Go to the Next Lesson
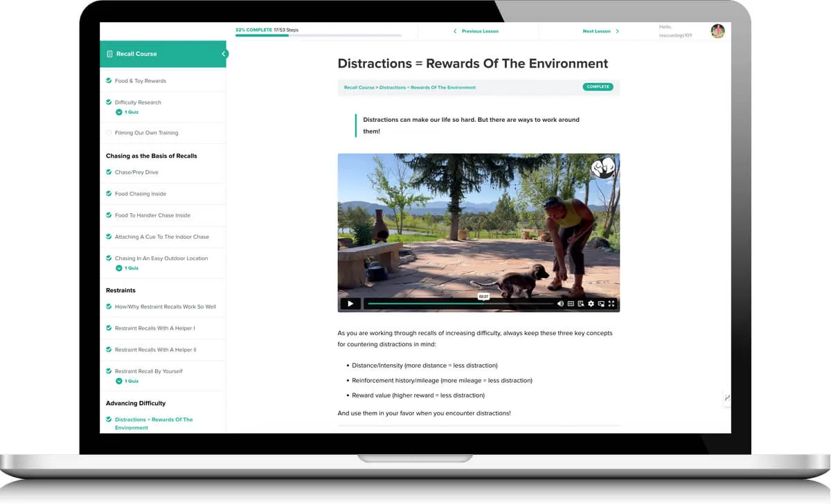The image size is (831, 504). click(x=596, y=31)
